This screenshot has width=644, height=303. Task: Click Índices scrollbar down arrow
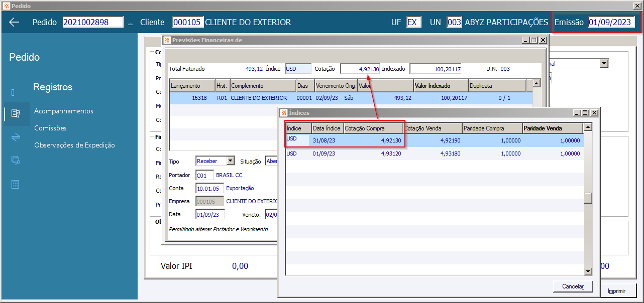click(588, 271)
